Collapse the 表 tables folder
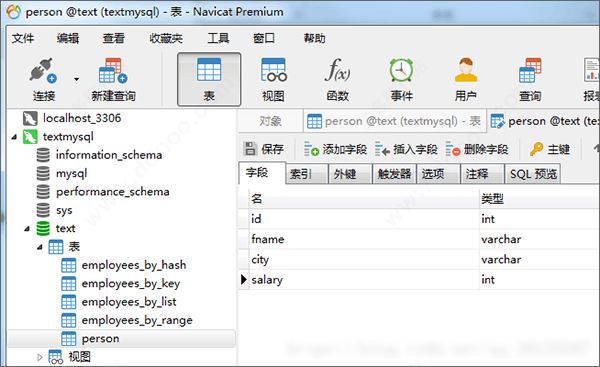The height and width of the screenshot is (367, 600). coord(39,247)
